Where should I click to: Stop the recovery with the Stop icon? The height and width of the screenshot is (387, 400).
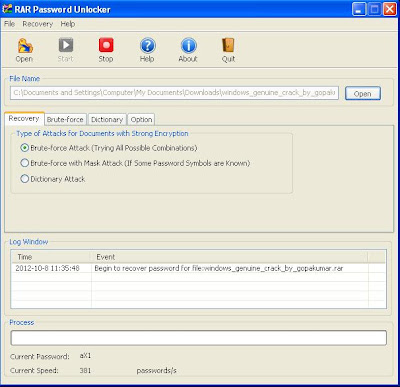pyautogui.click(x=106, y=45)
